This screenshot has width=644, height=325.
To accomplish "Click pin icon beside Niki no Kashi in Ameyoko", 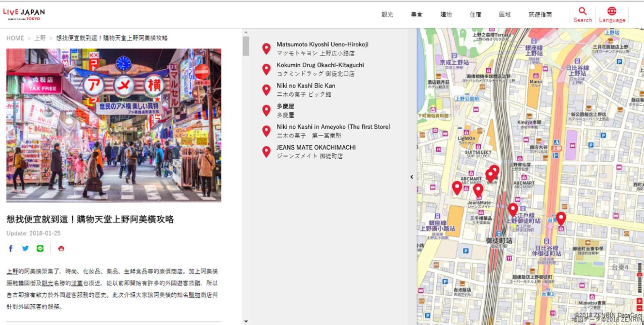I will (x=266, y=131).
